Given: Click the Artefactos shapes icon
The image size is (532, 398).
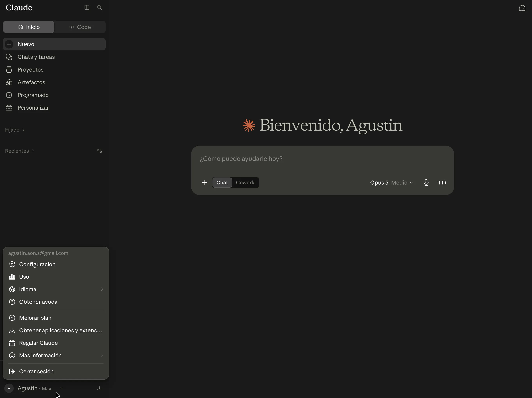Looking at the screenshot, I should pos(9,82).
